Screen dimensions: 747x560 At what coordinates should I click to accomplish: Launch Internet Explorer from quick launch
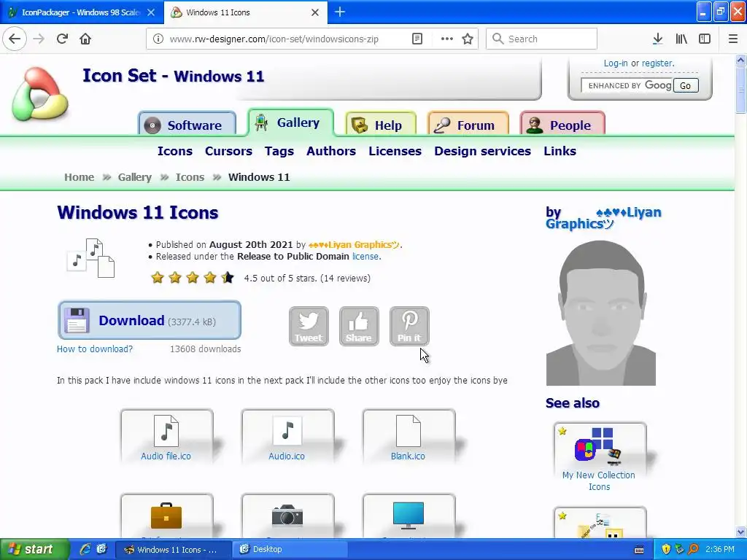[x=85, y=550]
